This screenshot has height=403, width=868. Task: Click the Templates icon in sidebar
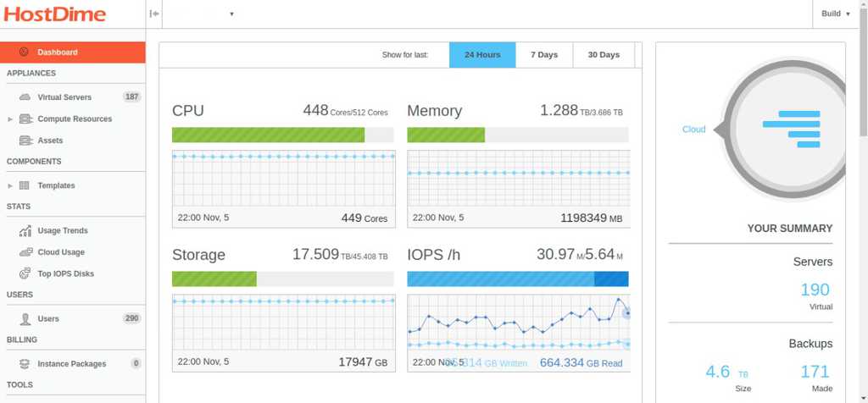point(24,185)
